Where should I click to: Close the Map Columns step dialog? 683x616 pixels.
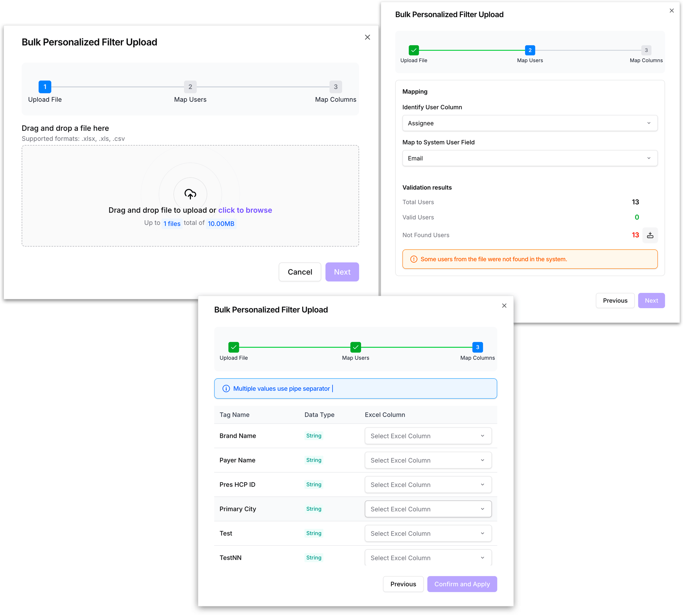(504, 306)
